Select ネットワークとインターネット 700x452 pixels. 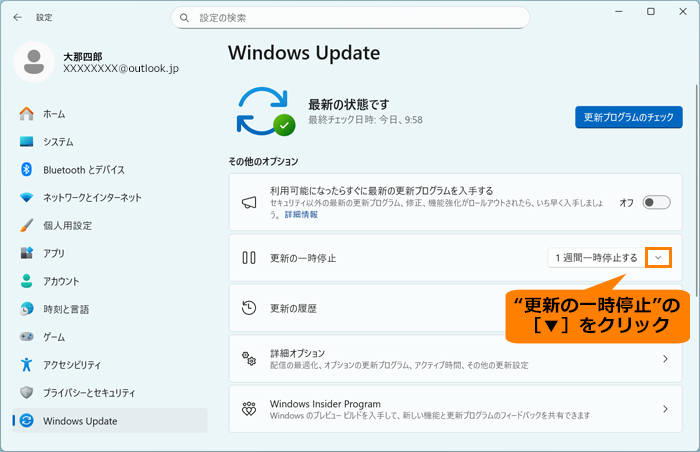click(x=110, y=197)
